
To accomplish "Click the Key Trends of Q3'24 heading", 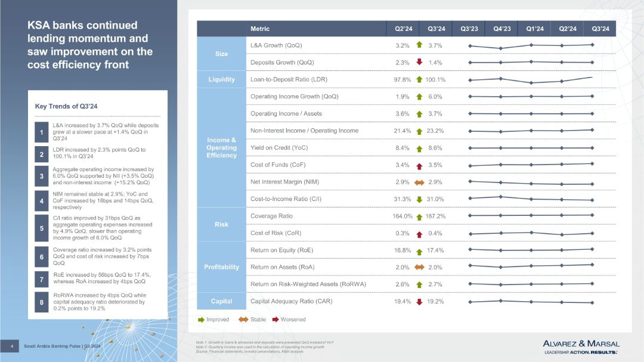I will pyautogui.click(x=66, y=106).
